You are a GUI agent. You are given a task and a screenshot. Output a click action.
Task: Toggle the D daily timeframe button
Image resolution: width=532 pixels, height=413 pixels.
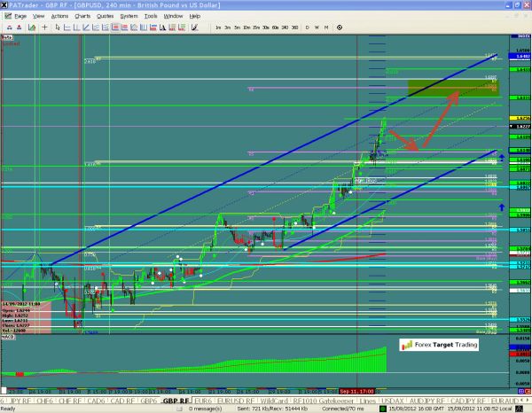pyautogui.click(x=306, y=28)
